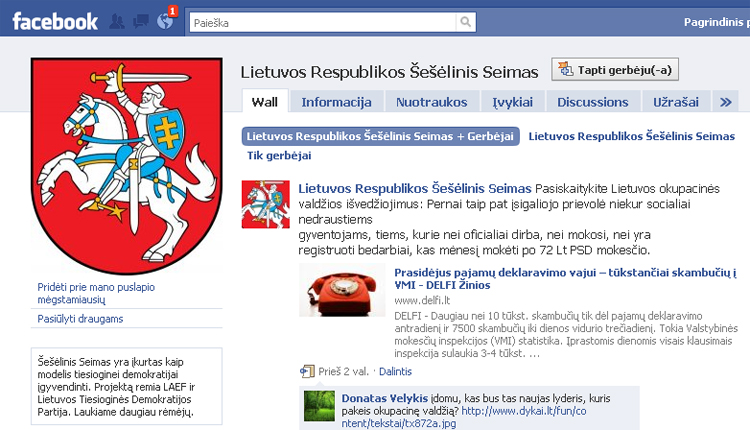Image resolution: width=750 pixels, height=430 pixels.
Task: Click the Prieš 2 val. timestamp
Action: [x=343, y=371]
